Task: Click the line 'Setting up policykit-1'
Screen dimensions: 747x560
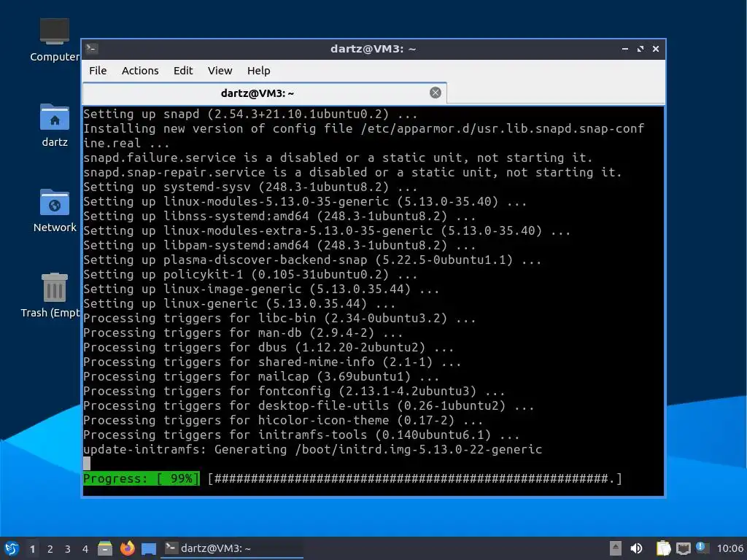Action: click(250, 274)
